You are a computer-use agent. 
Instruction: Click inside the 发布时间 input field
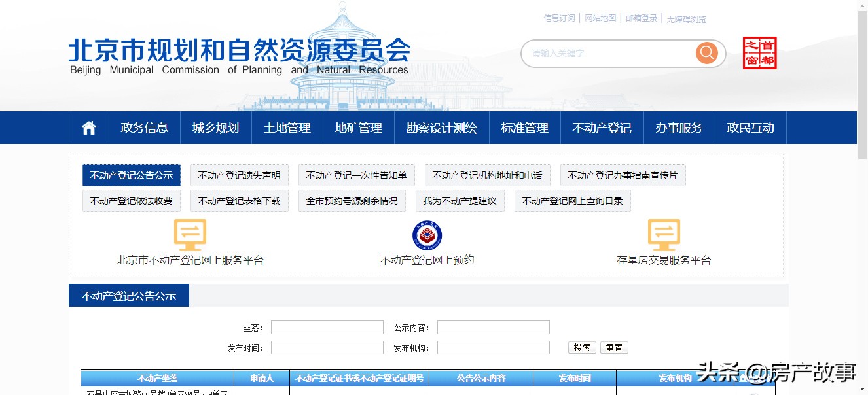point(327,347)
